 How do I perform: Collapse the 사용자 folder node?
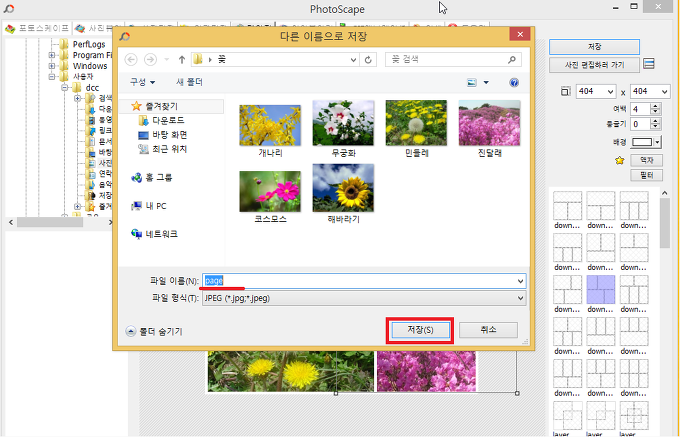(52, 77)
